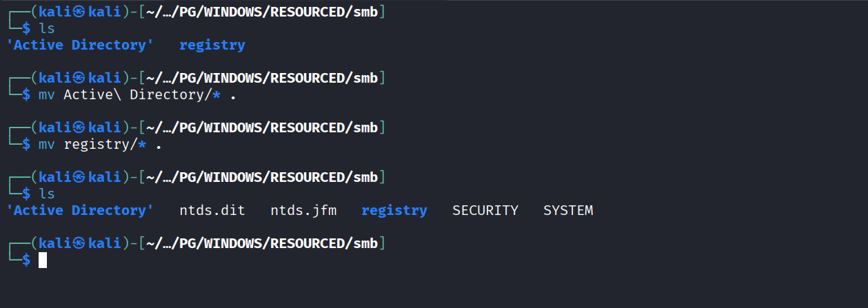
Task: Click the dollar sign on the last prompt
Action: click(x=26, y=260)
